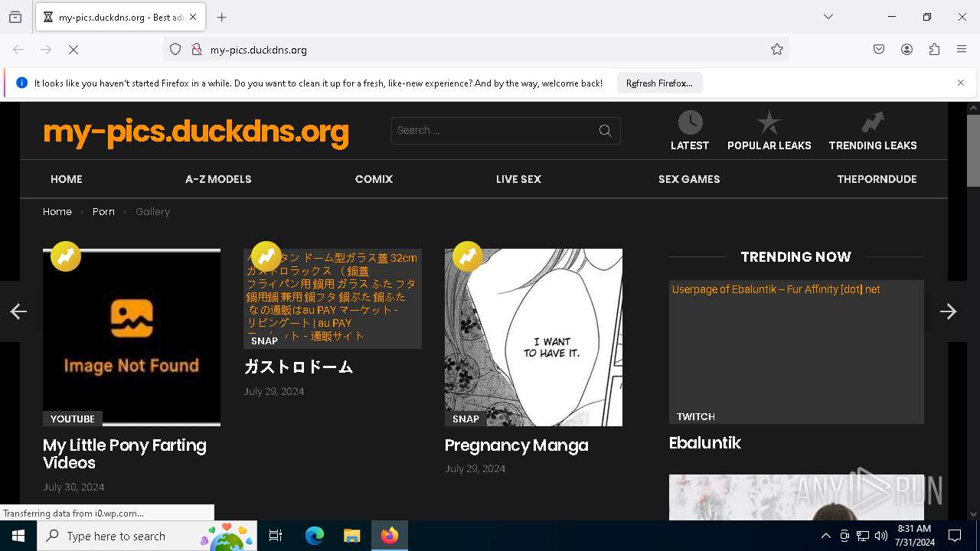Open the ガストロドーム post title

point(299,367)
